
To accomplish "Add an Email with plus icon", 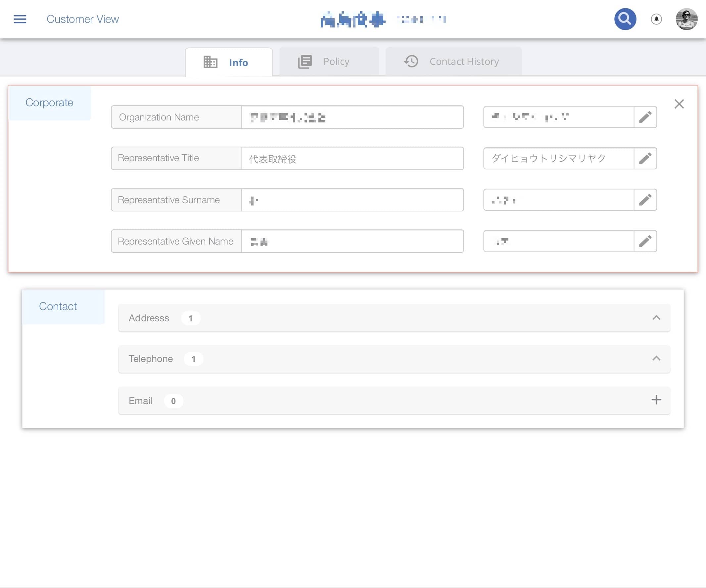I will coord(656,400).
